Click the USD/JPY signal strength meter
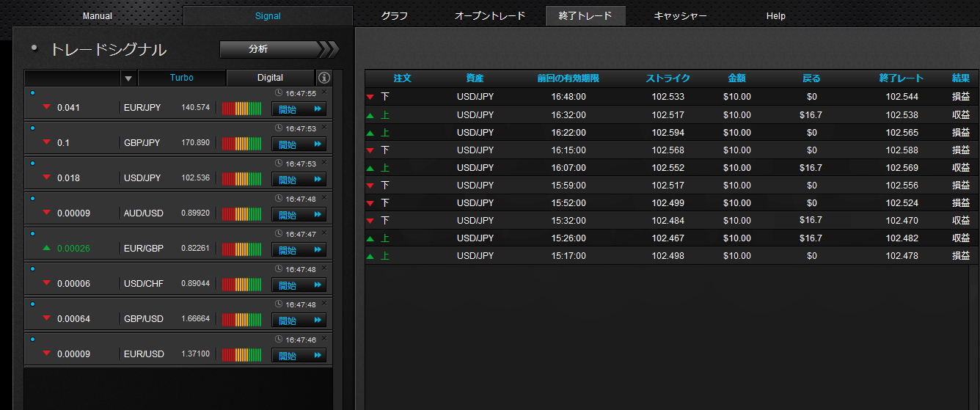Screen dimensions: 980x410 tap(241, 179)
